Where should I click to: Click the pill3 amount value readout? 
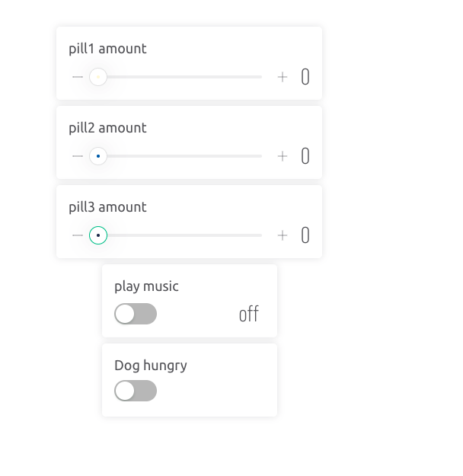[x=305, y=235]
